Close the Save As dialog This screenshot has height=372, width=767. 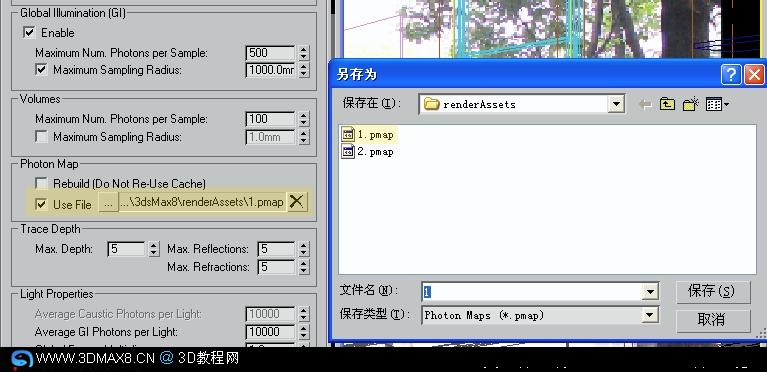pyautogui.click(x=754, y=75)
